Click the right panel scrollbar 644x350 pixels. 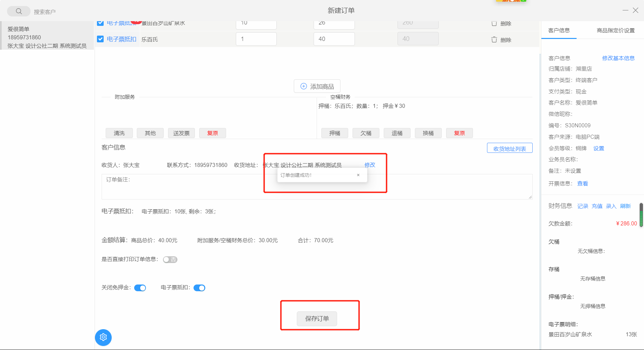point(641,215)
